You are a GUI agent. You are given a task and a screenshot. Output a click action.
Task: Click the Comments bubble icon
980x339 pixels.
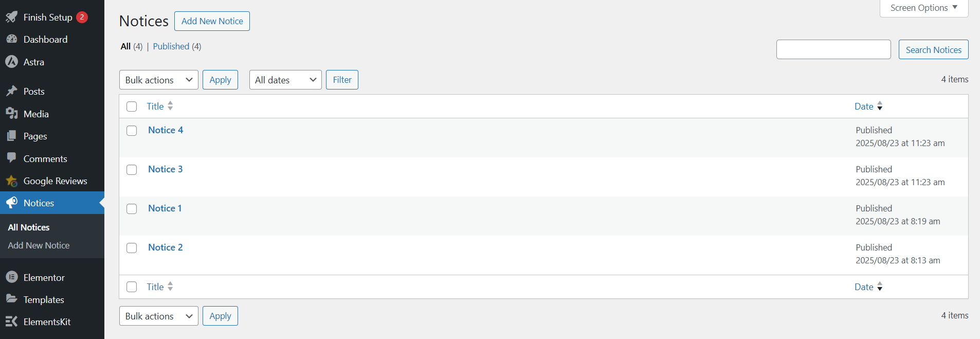[x=11, y=158]
